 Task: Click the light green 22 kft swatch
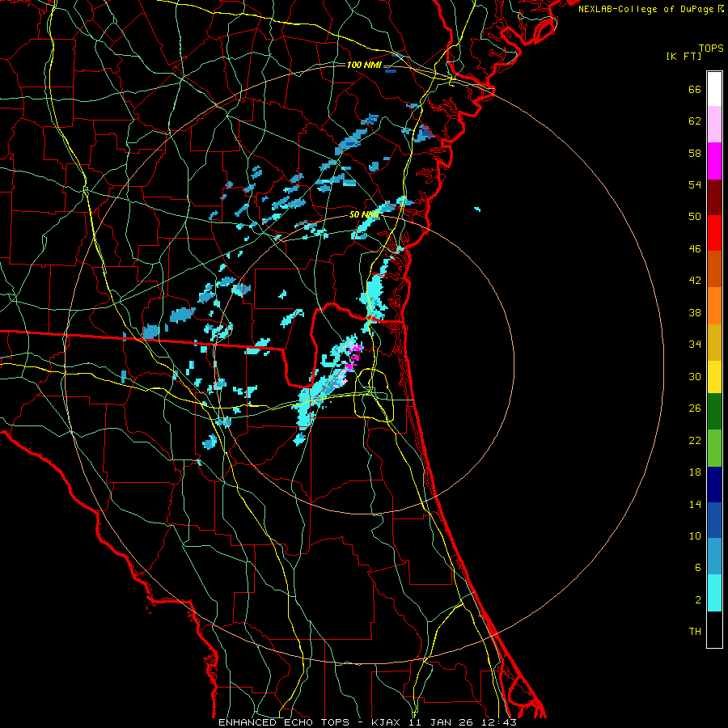[x=714, y=448]
